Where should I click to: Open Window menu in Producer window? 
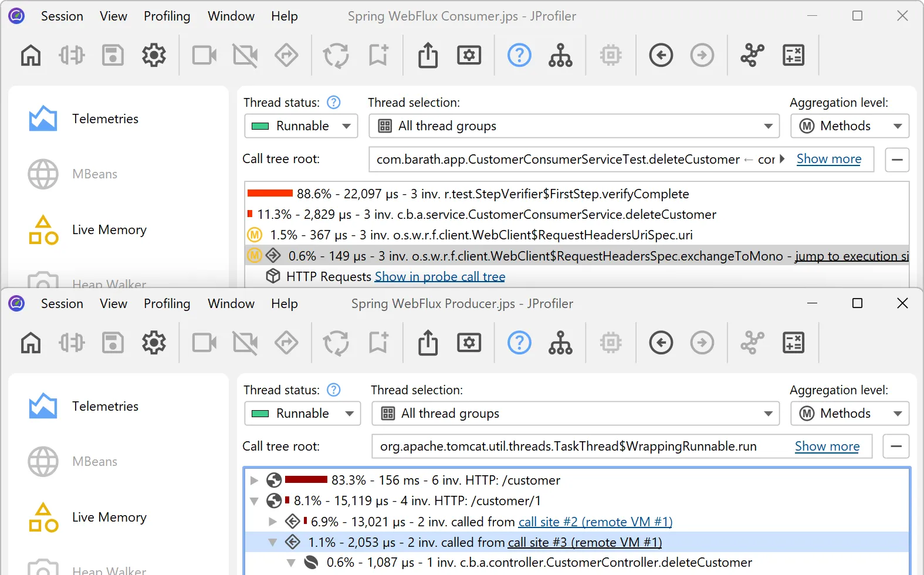pyautogui.click(x=231, y=304)
